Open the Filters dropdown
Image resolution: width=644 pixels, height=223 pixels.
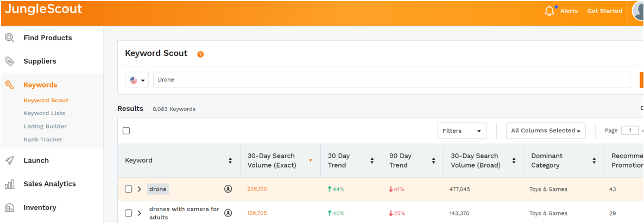[462, 131]
